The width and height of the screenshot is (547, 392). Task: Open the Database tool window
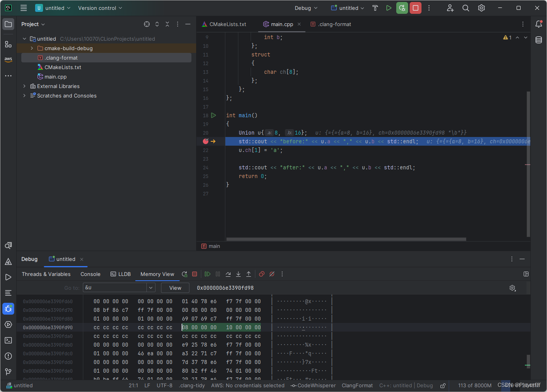[x=539, y=40]
